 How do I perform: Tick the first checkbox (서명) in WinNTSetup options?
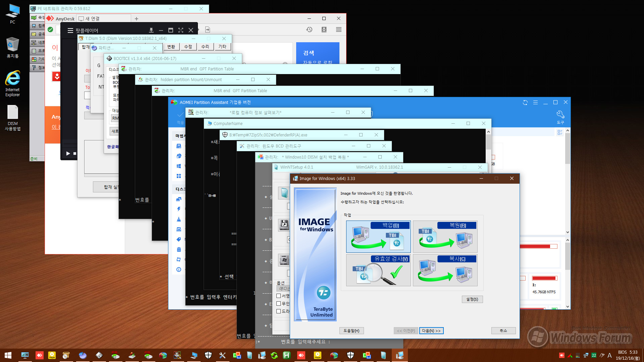coord(279,296)
